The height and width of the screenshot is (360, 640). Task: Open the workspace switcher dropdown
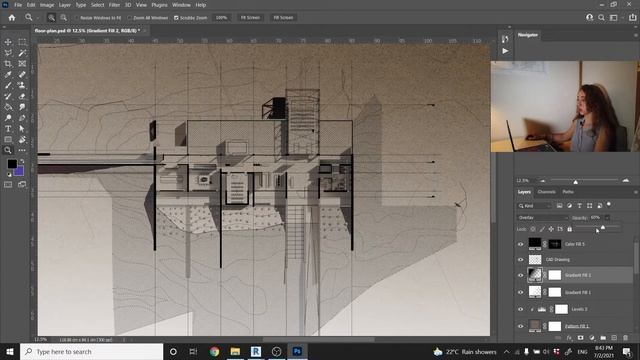[x=613, y=18]
